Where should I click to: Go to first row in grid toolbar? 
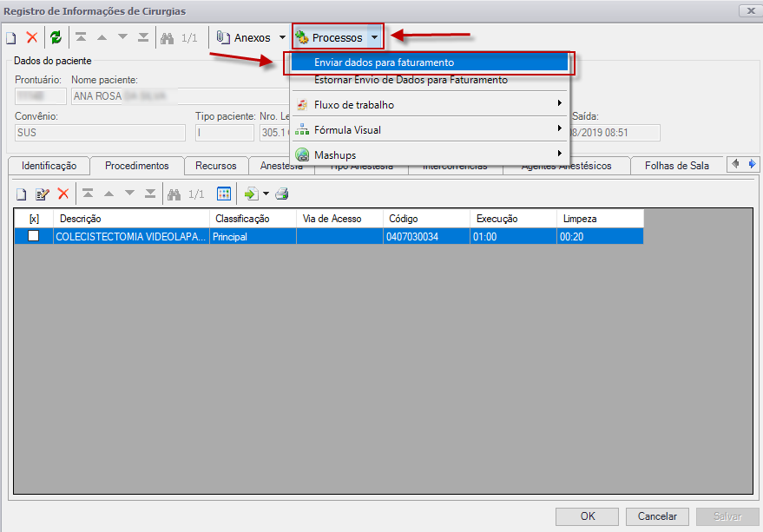tap(88, 194)
